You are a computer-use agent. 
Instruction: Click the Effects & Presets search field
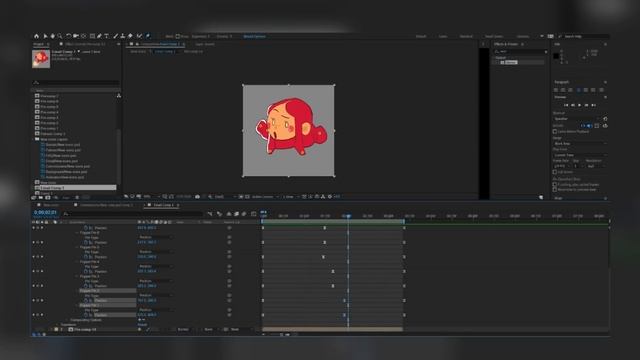tap(520, 52)
